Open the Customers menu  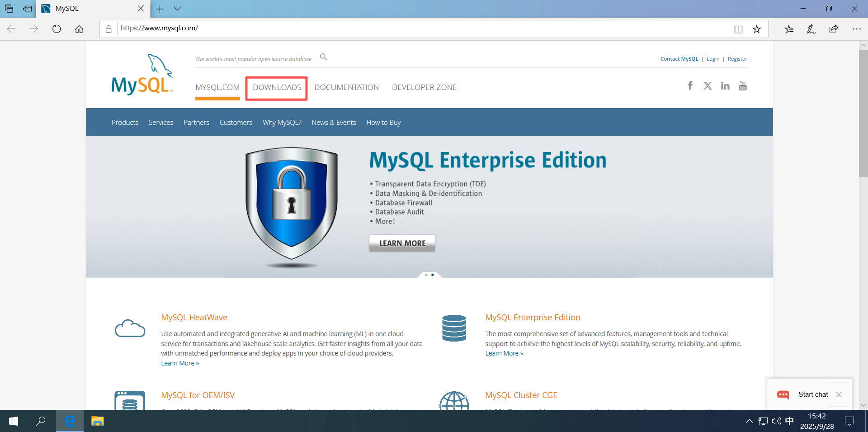(236, 123)
